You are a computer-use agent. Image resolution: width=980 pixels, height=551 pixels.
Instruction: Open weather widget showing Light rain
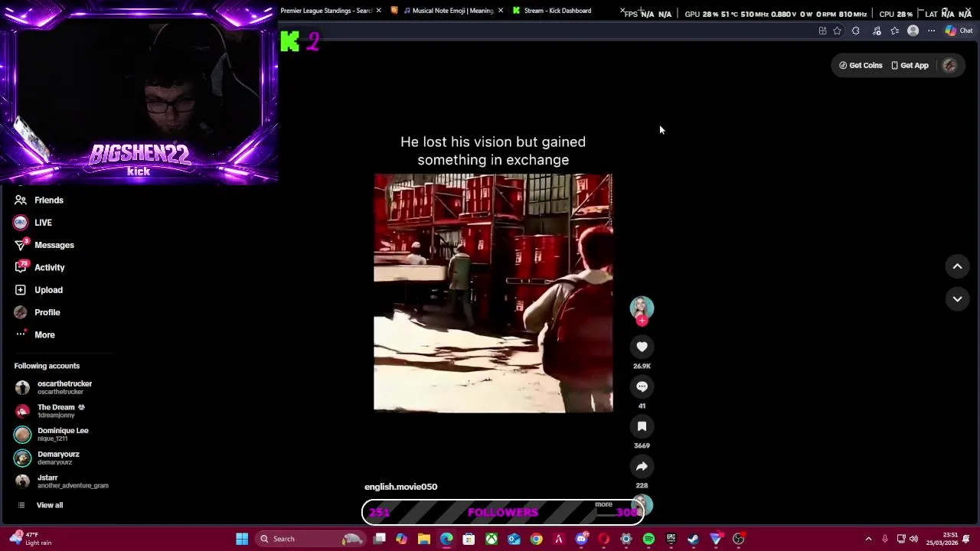click(x=29, y=539)
